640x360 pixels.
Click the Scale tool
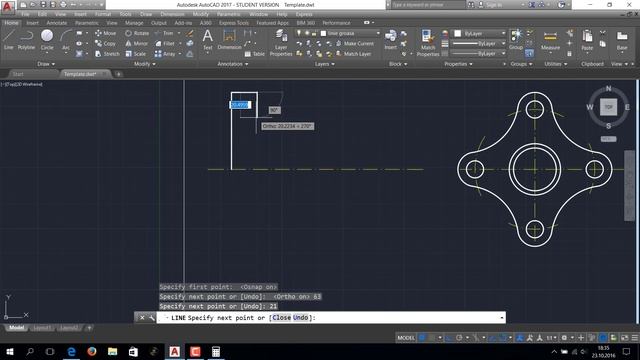[x=136, y=54]
